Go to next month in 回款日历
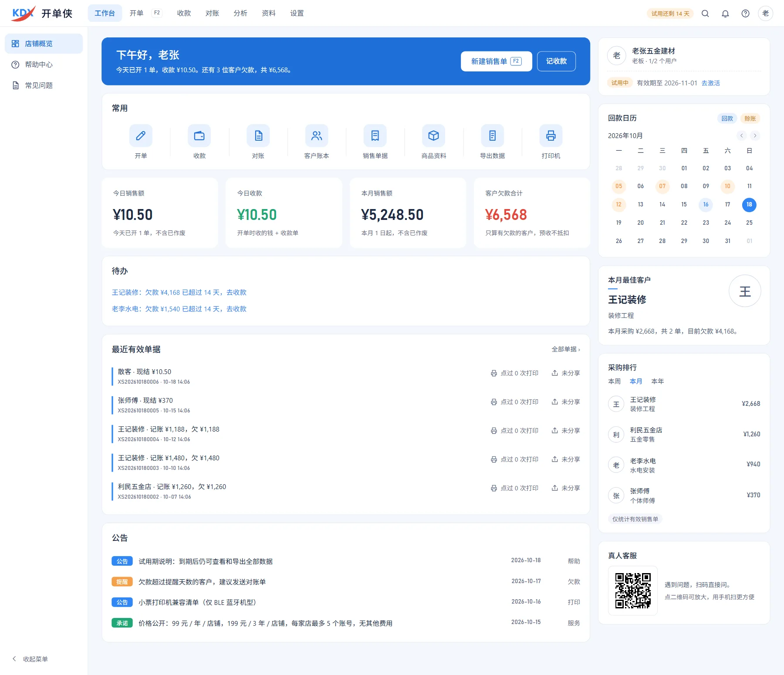Image resolution: width=784 pixels, height=675 pixels. pyautogui.click(x=755, y=135)
